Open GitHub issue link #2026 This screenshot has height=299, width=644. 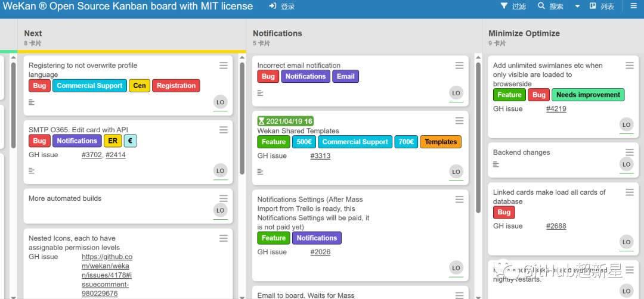tap(320, 252)
